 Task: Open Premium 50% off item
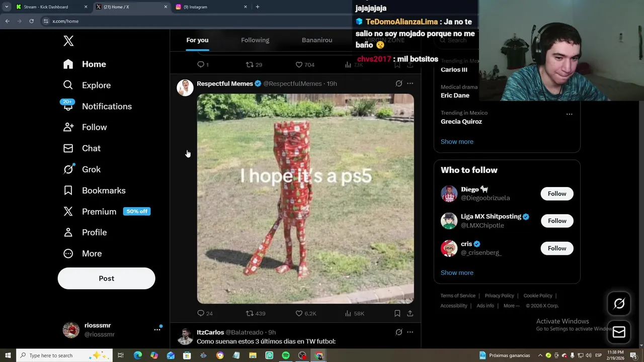coord(107,212)
